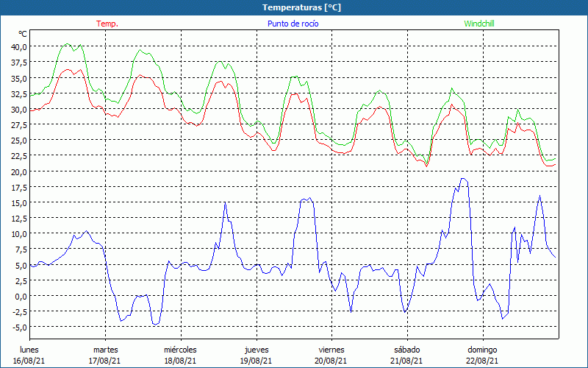The image size is (588, 368).
Task: Click the '-5,0' y-axis value
Action: pyautogui.click(x=21, y=328)
